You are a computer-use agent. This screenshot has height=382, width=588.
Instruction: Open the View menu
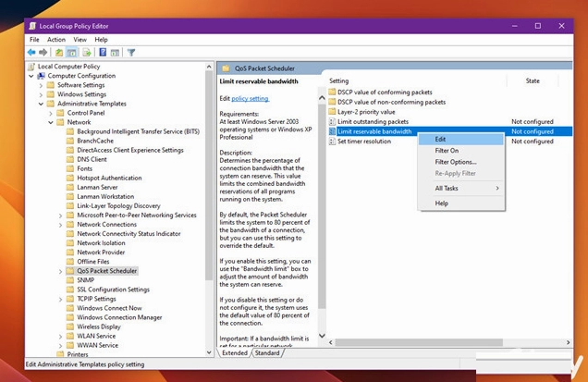pyautogui.click(x=80, y=40)
